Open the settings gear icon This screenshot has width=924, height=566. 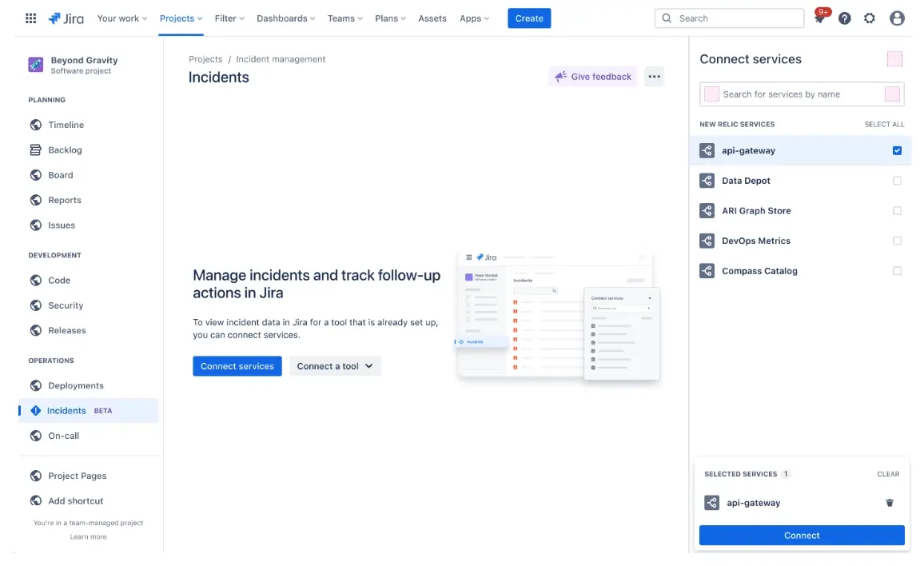870,18
